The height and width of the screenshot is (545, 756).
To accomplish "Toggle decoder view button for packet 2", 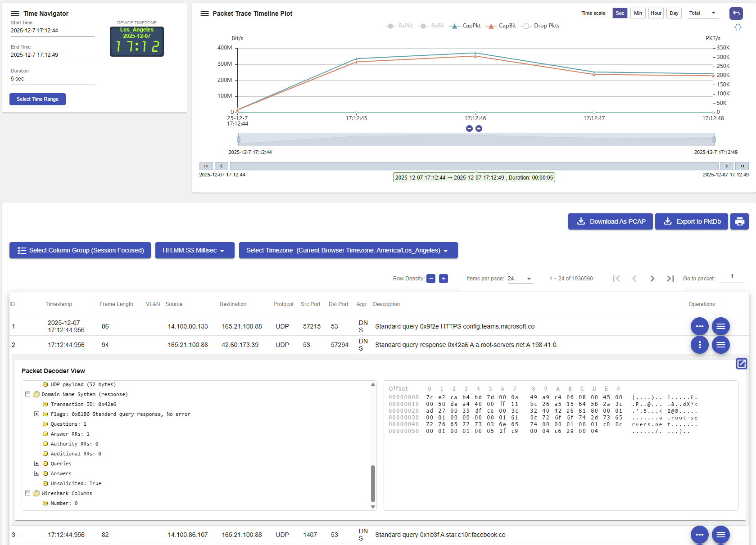I will tap(721, 345).
